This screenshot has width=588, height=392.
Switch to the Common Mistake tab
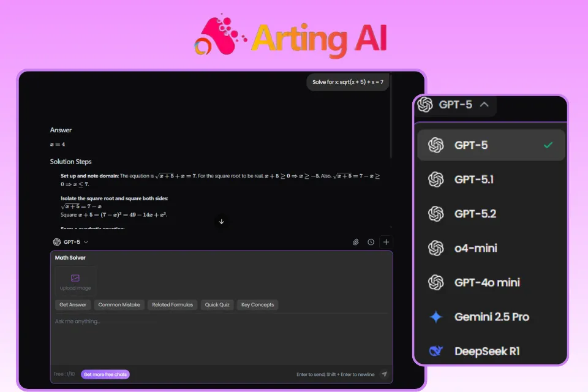119,304
